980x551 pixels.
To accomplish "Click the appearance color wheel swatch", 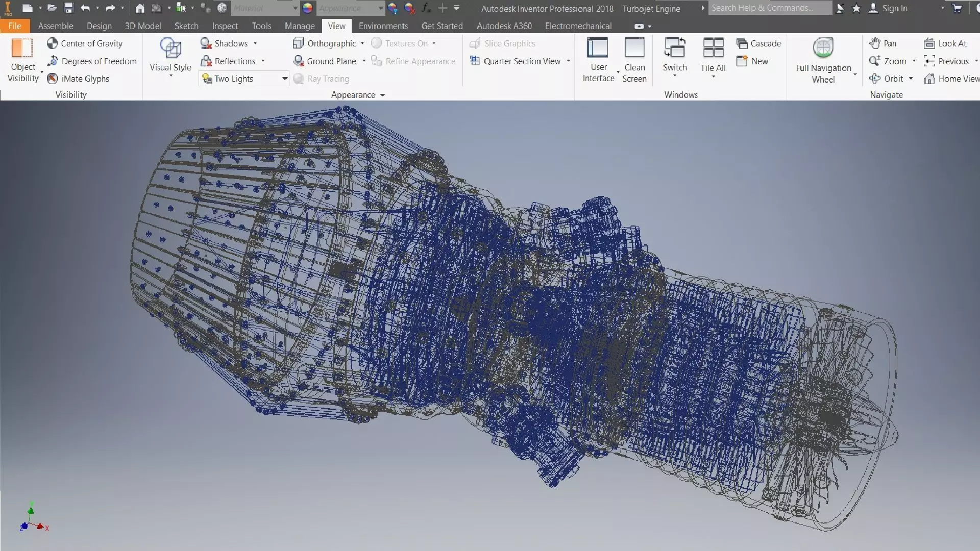I will (x=307, y=8).
